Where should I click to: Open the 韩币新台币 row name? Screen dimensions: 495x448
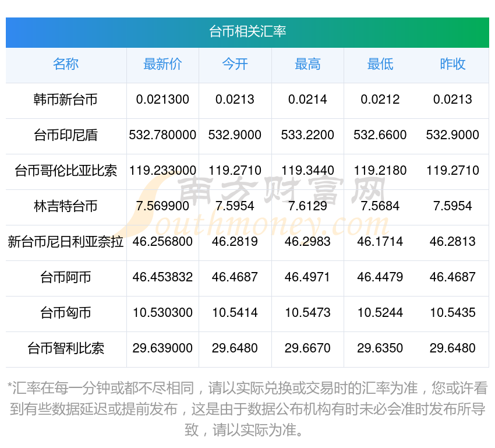point(66,100)
